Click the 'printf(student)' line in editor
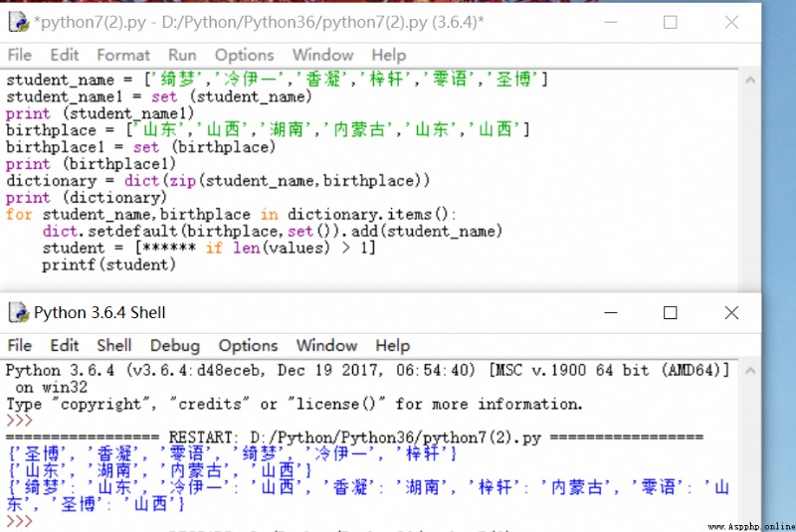 [108, 265]
